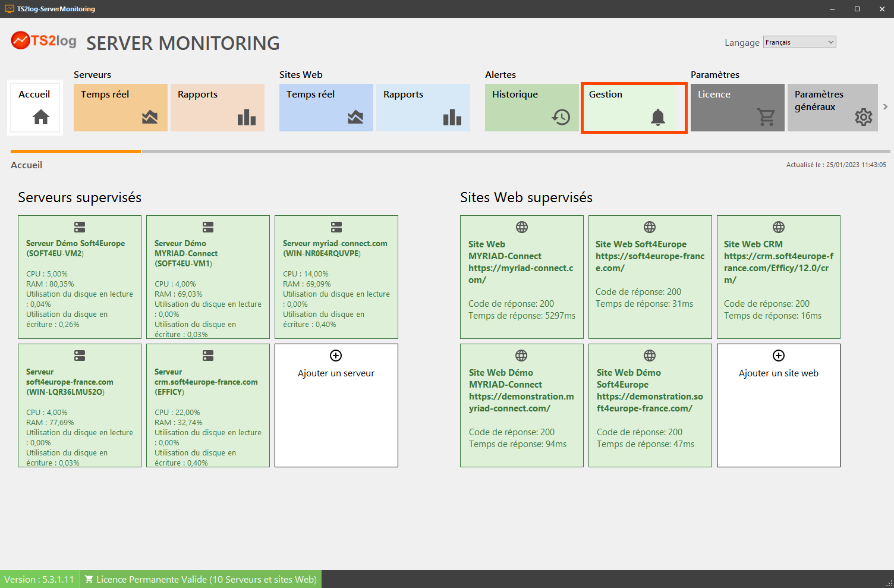894x588 pixels.
Task: Click demonstration.soft4europe-france.com URL
Action: click(650, 403)
